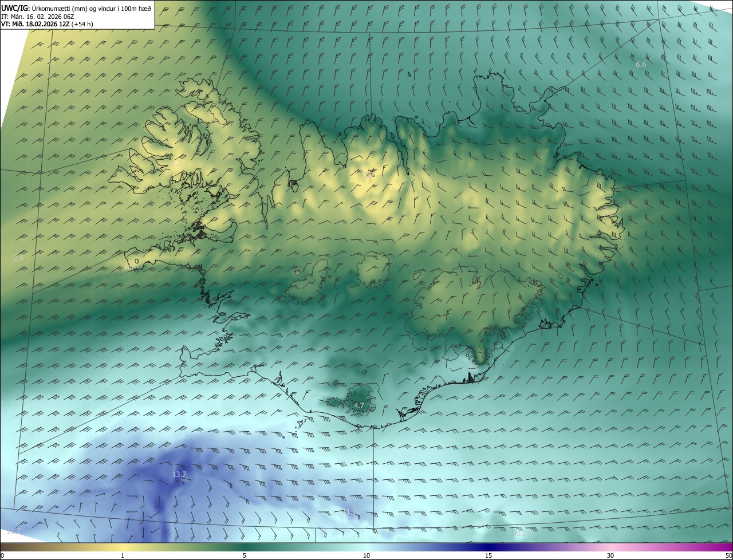Click the color bar tick labelled 5
The height and width of the screenshot is (560, 733).
(x=245, y=556)
